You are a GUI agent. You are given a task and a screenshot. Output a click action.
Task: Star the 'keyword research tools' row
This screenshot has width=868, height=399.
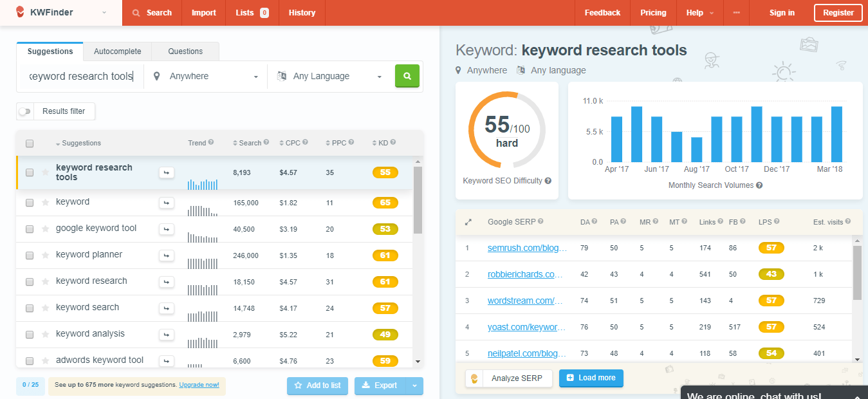click(45, 172)
